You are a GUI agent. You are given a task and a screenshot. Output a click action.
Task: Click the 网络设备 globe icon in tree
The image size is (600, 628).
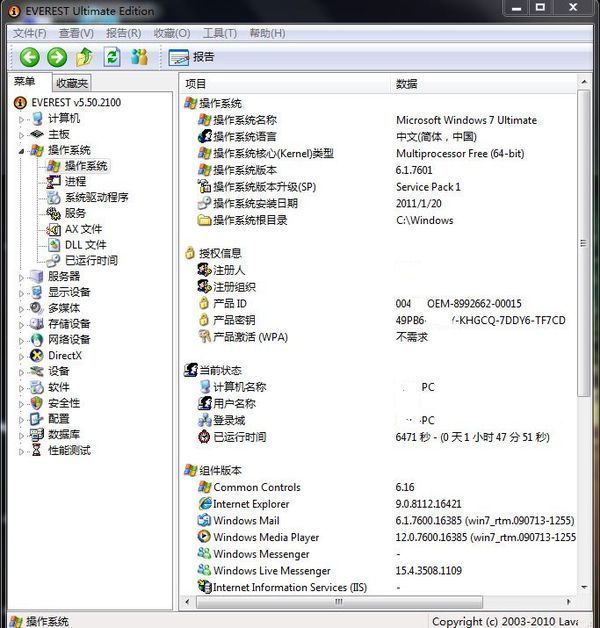(x=37, y=340)
